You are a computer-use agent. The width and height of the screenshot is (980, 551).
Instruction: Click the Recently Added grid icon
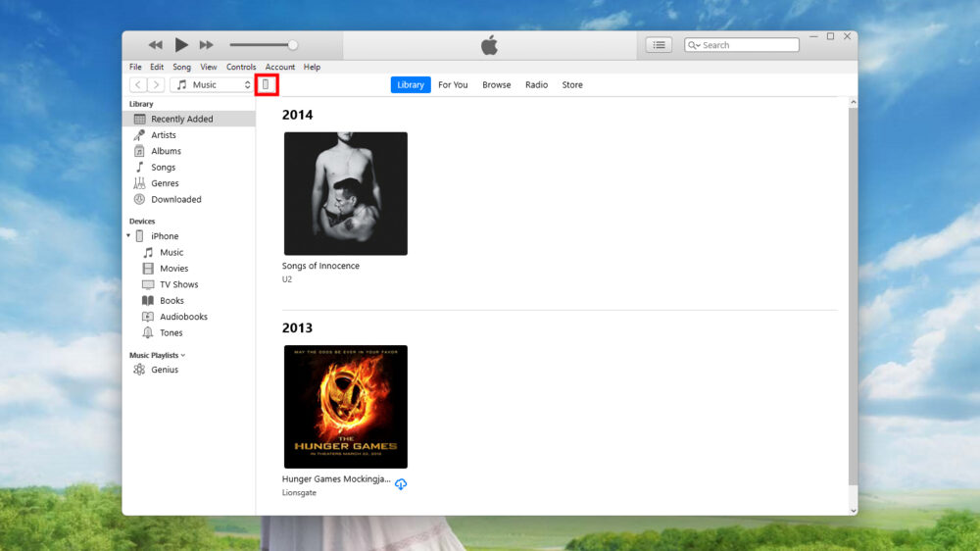pos(139,119)
